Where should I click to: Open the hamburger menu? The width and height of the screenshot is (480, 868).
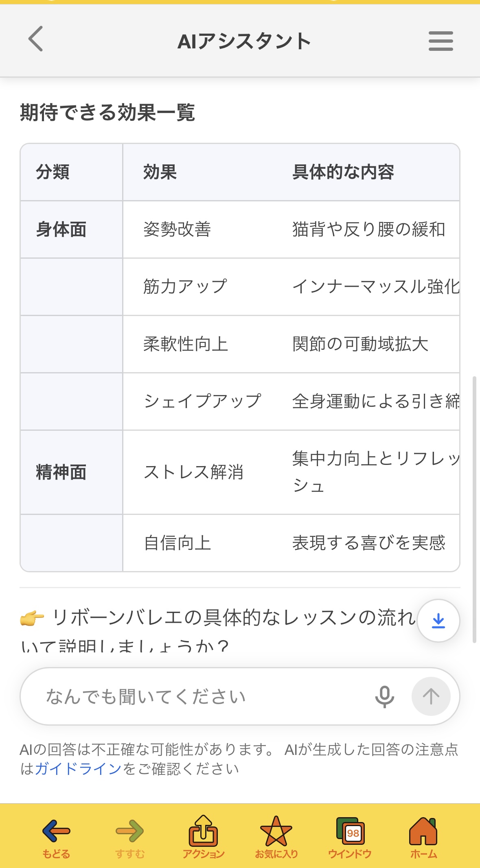[x=441, y=41]
